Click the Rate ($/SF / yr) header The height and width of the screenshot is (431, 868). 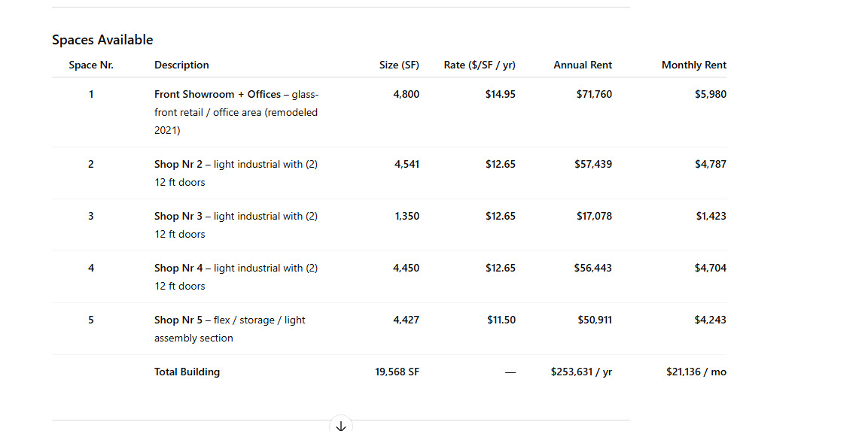click(480, 65)
